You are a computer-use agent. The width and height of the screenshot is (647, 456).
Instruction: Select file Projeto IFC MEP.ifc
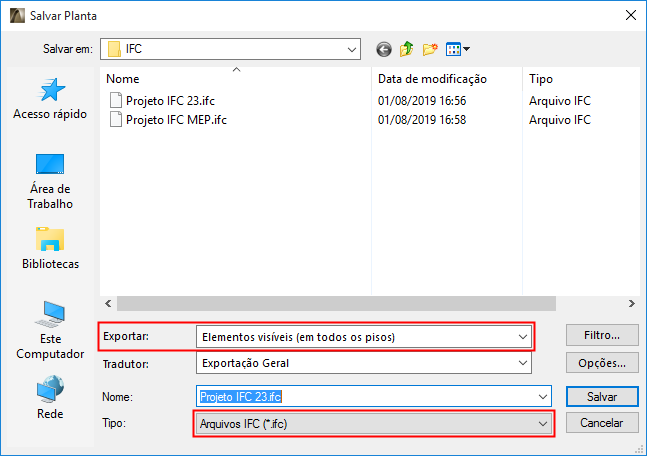point(176,120)
